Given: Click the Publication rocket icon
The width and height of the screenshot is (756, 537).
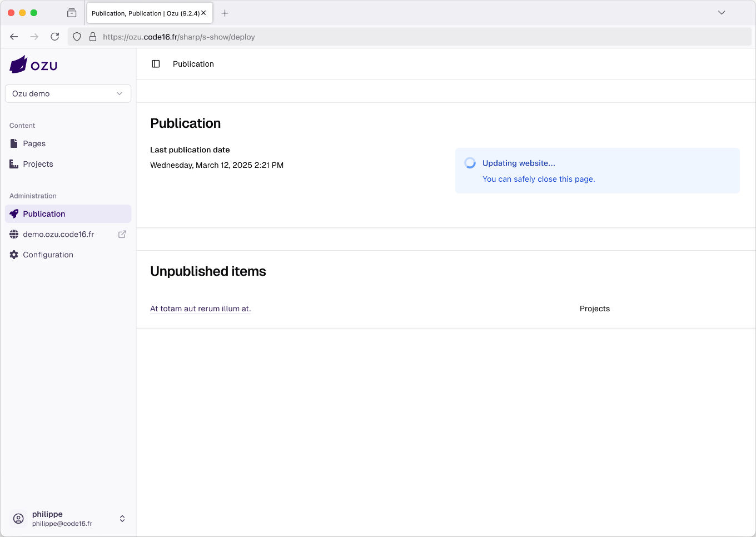Looking at the screenshot, I should (13, 213).
